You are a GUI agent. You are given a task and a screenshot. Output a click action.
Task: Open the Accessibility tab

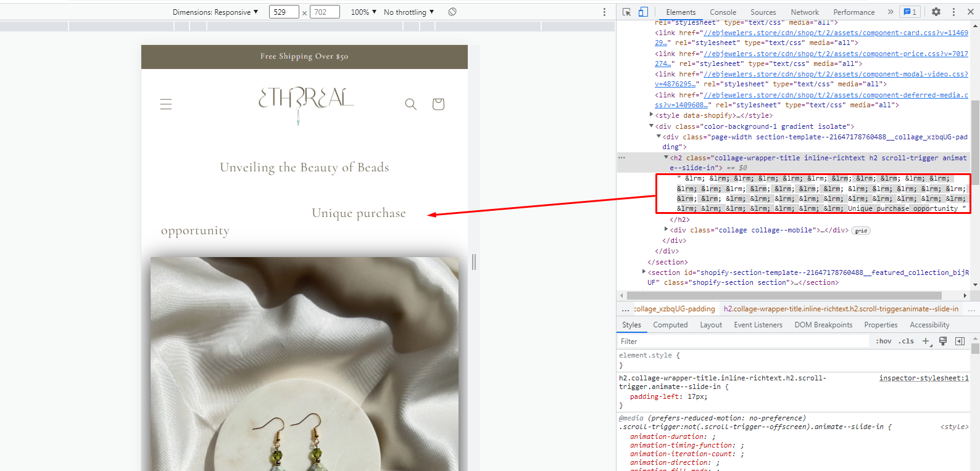(929, 325)
